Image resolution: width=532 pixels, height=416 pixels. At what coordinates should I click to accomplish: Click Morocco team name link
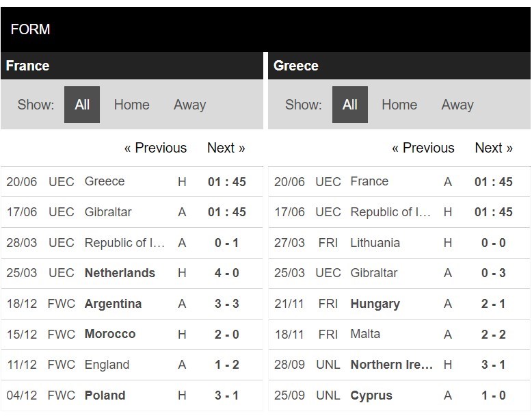[x=110, y=334]
